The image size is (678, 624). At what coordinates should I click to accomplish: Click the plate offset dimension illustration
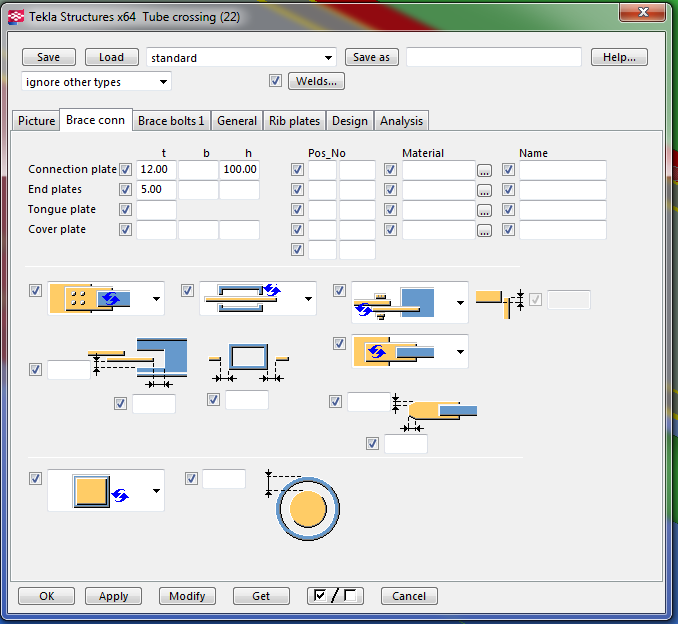[x=138, y=362]
